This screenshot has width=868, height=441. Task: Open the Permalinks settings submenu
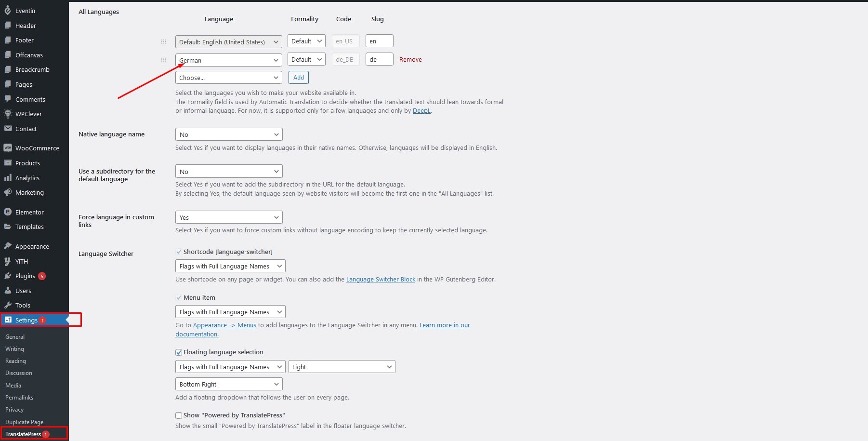point(19,398)
